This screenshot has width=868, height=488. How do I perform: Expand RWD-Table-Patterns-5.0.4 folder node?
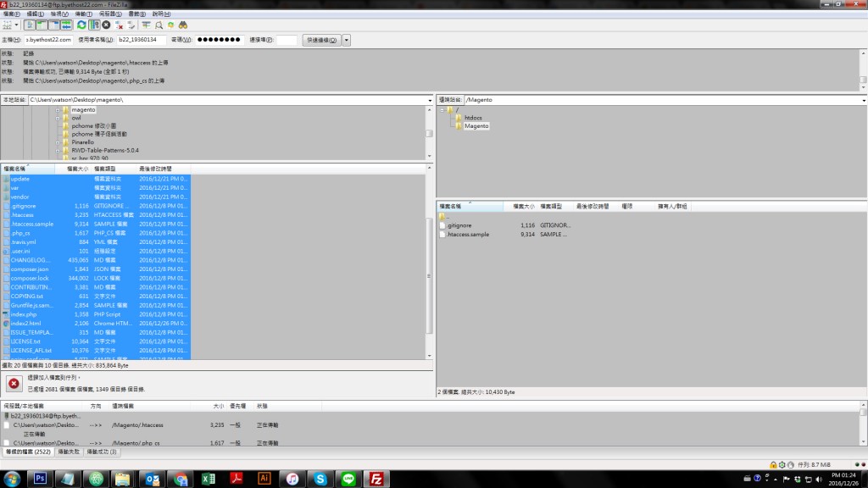click(58, 151)
